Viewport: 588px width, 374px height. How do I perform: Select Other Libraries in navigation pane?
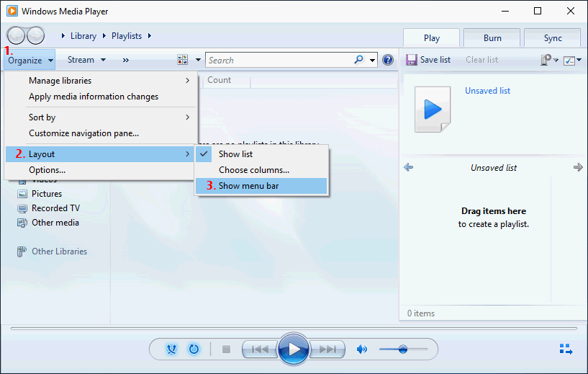click(59, 251)
